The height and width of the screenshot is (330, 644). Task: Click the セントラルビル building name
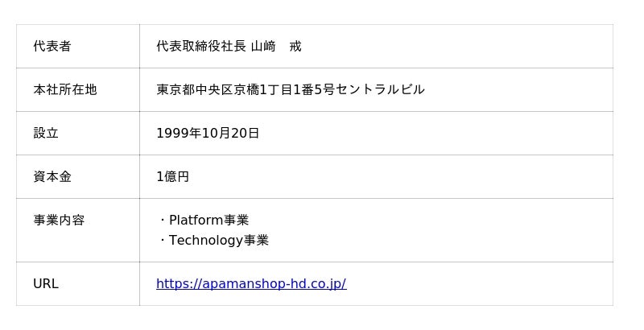click(x=380, y=89)
